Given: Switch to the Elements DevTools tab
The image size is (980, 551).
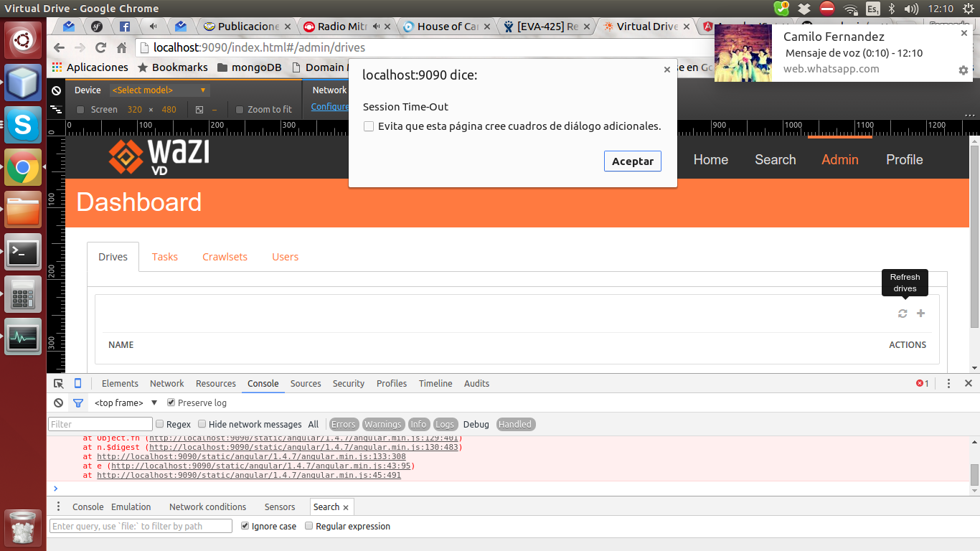Looking at the screenshot, I should [120, 384].
